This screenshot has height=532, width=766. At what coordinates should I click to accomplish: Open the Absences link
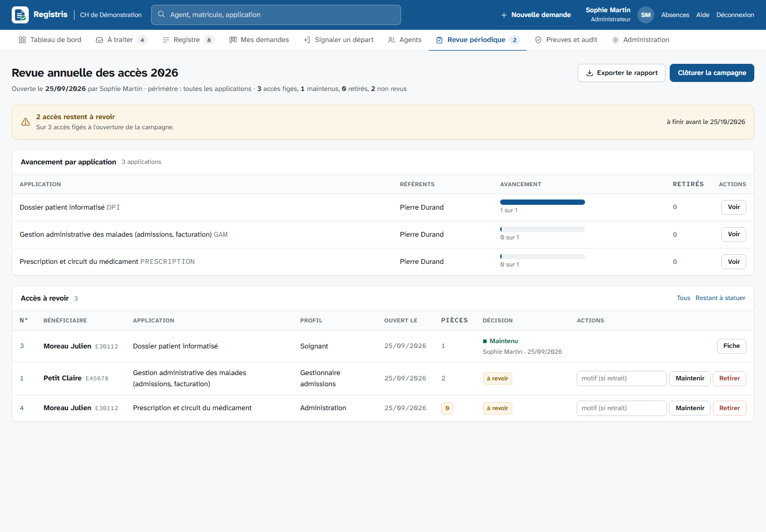coord(675,15)
